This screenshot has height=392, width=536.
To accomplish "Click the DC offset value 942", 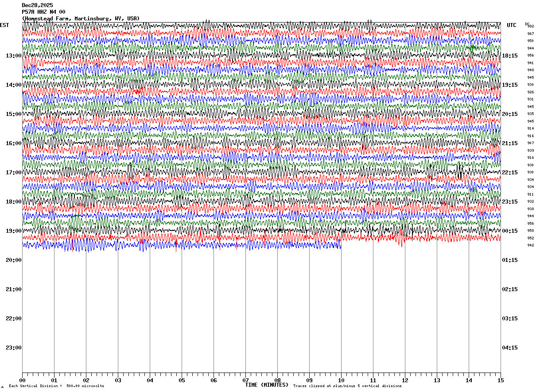I will (x=530, y=245).
